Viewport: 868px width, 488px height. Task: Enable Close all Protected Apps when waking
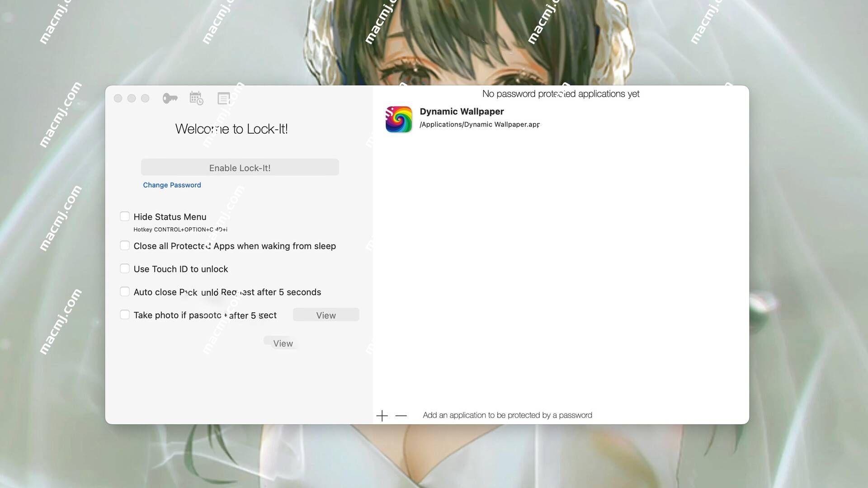click(x=125, y=245)
